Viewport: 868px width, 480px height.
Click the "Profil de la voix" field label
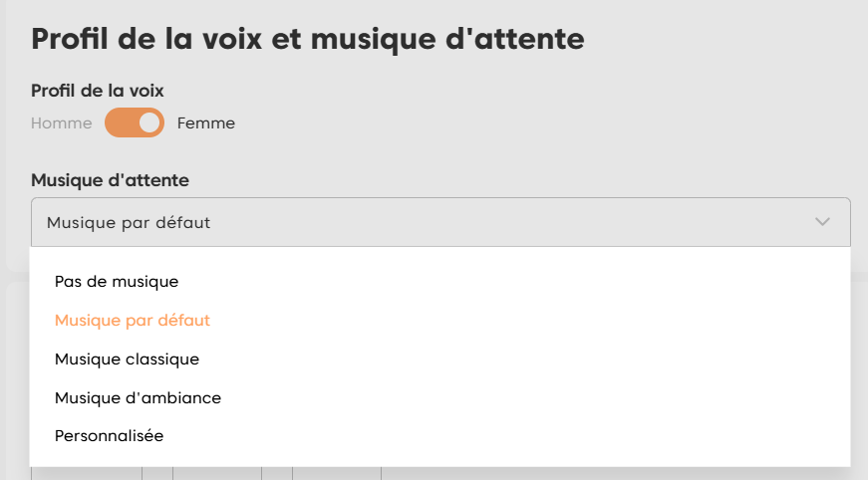98,91
